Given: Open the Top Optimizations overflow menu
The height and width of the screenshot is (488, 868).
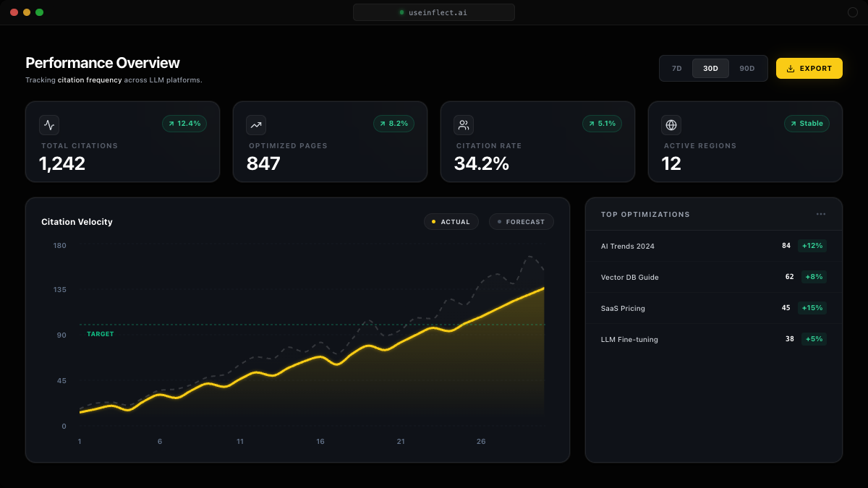Looking at the screenshot, I should pyautogui.click(x=821, y=214).
